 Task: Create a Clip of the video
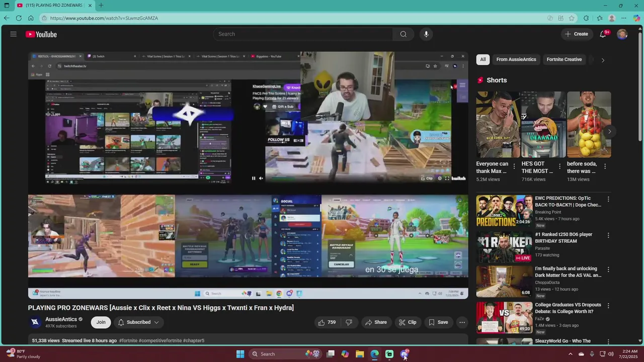tap(408, 322)
